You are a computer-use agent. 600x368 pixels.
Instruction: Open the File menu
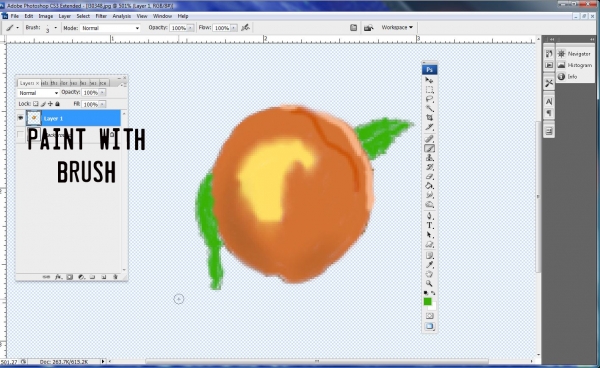tap(15, 16)
